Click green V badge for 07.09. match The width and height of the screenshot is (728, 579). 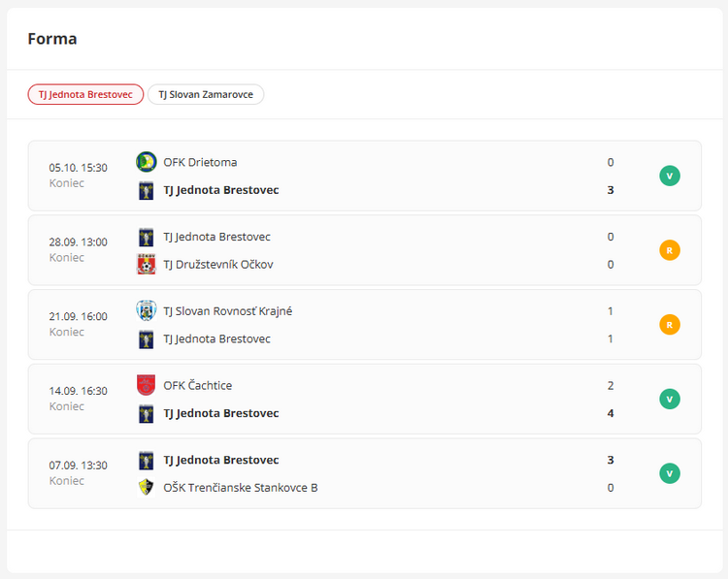(x=670, y=473)
